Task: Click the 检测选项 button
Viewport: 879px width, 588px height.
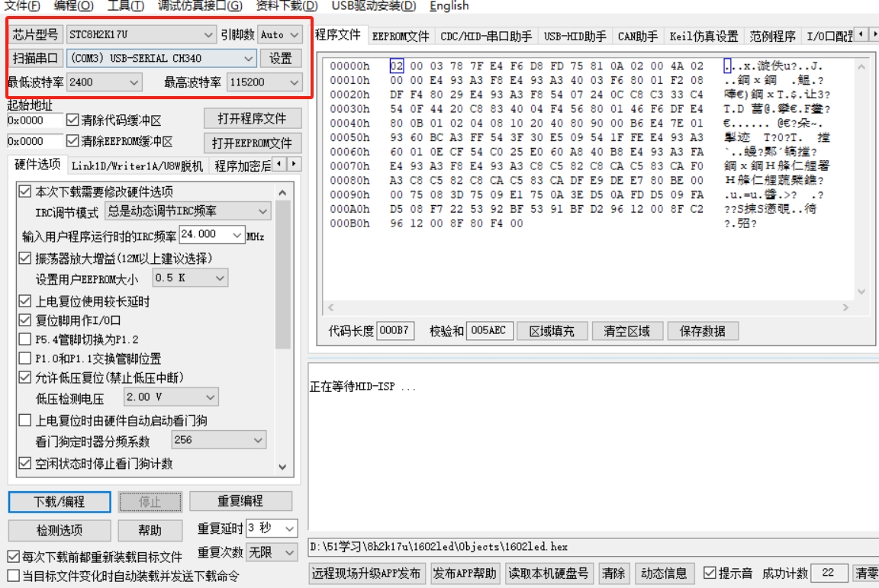Action: tap(60, 530)
